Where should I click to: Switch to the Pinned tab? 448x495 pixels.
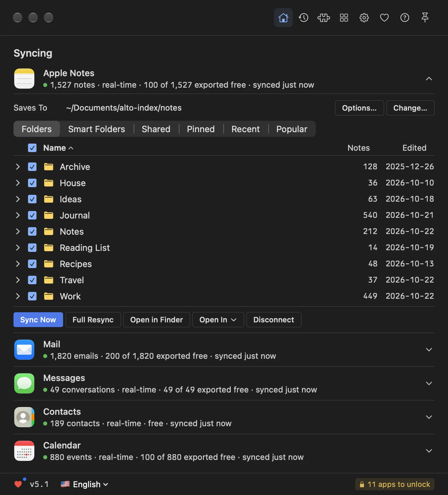(x=201, y=129)
